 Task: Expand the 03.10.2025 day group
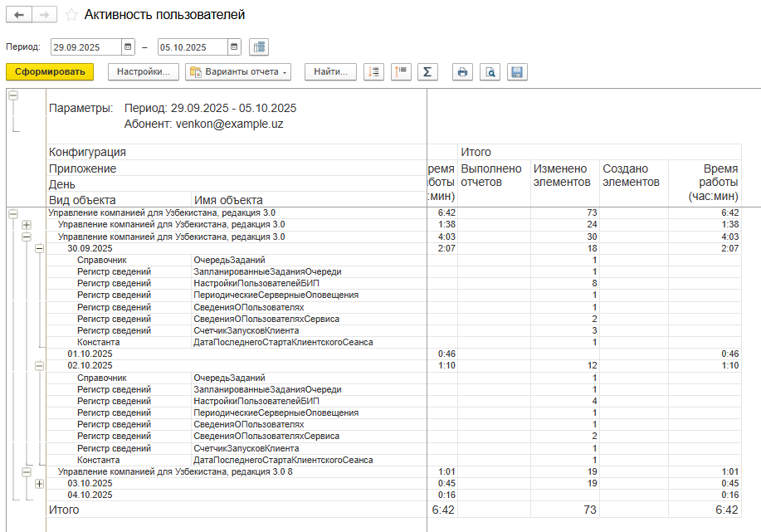(x=39, y=483)
